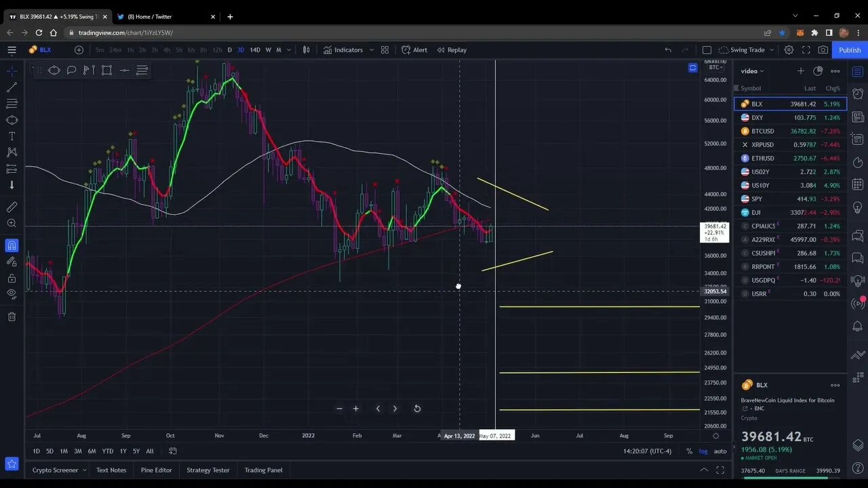Select BTCUSD in the watchlist
The image size is (868, 488).
790,131
